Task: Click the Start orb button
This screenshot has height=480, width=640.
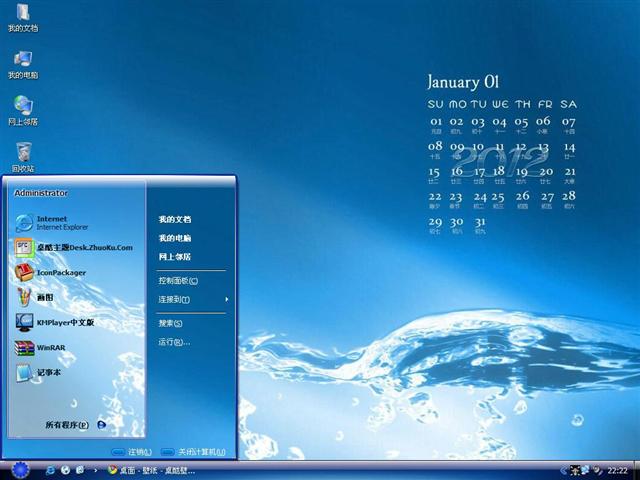Action: point(20,470)
